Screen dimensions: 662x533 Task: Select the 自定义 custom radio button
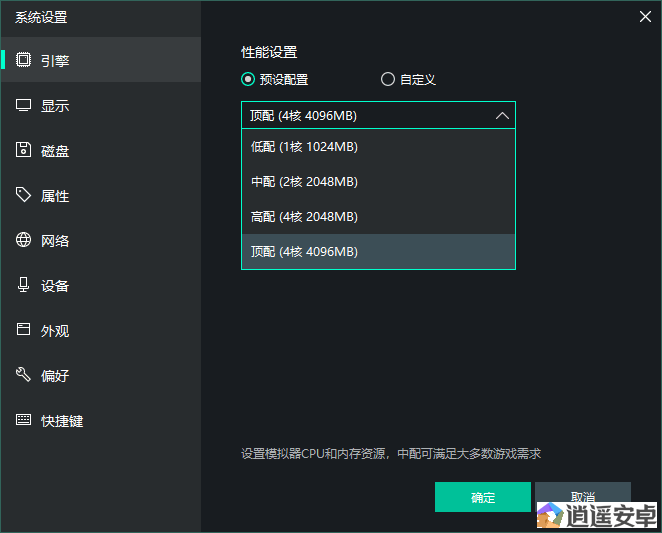(388, 80)
